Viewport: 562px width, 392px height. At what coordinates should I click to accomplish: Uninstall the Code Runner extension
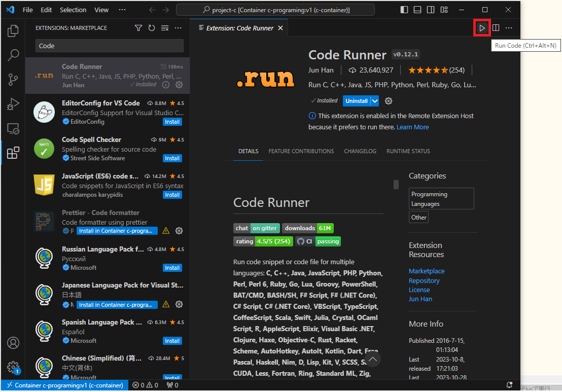pos(357,101)
